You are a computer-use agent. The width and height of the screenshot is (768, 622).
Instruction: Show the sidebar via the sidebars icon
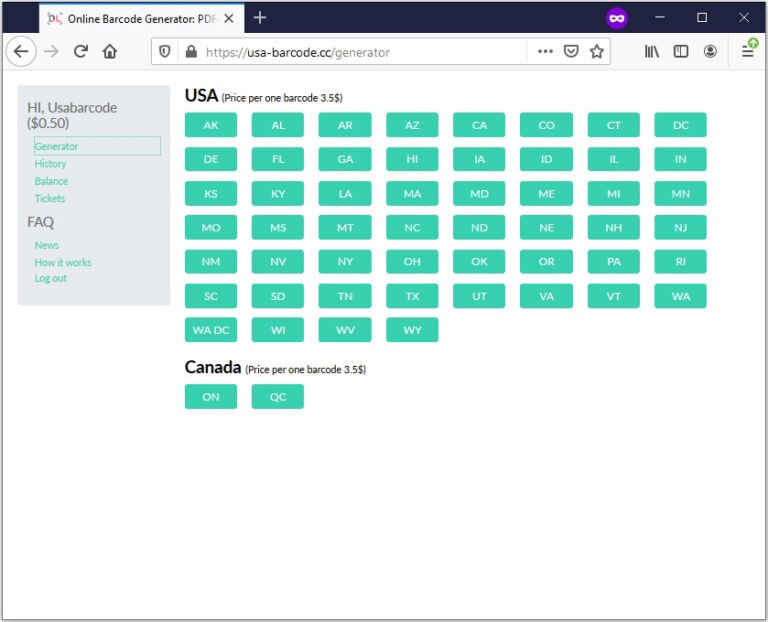(681, 52)
